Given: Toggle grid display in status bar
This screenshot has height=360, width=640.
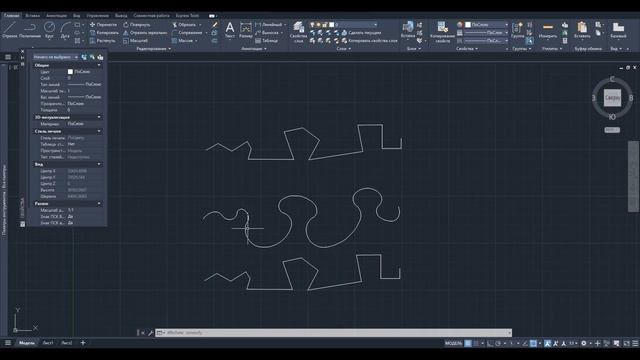Looking at the screenshot, I should point(468,343).
